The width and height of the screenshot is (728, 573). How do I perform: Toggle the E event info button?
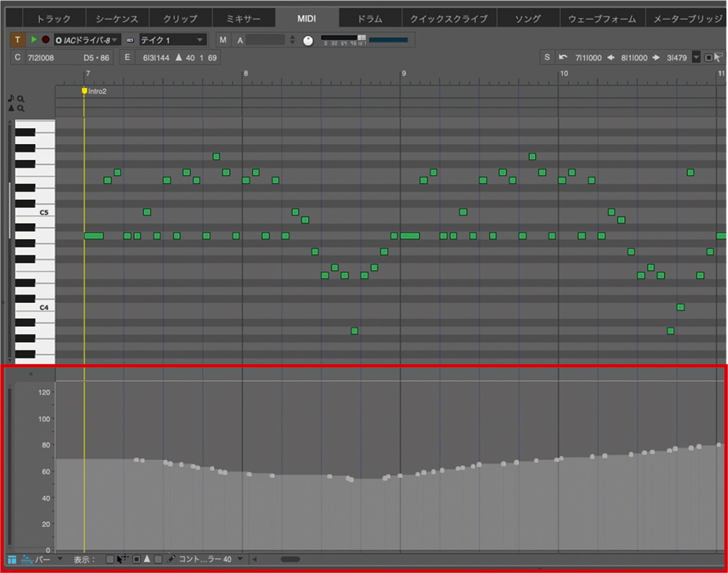click(x=127, y=58)
